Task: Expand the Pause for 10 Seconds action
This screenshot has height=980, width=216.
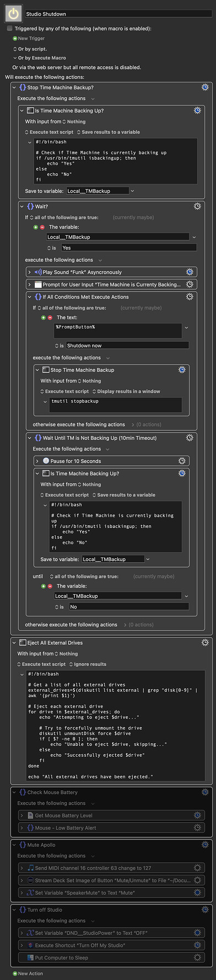Action: coord(37,461)
